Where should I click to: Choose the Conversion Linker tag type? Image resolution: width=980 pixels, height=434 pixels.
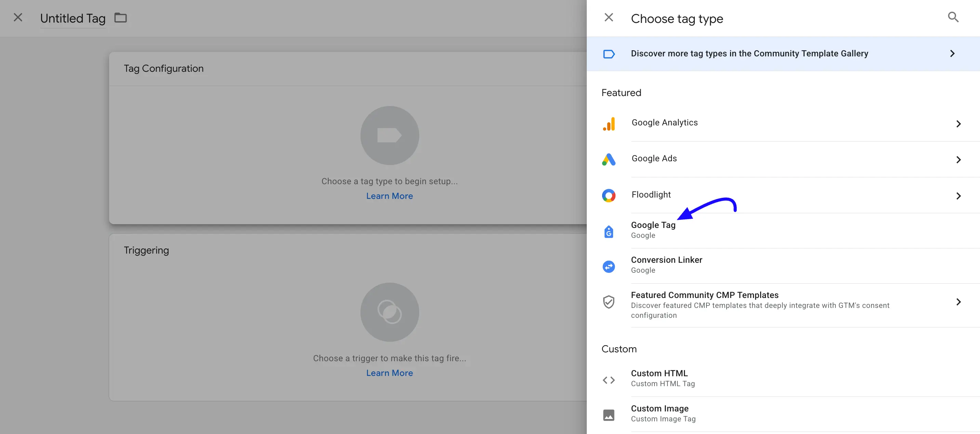783,266
